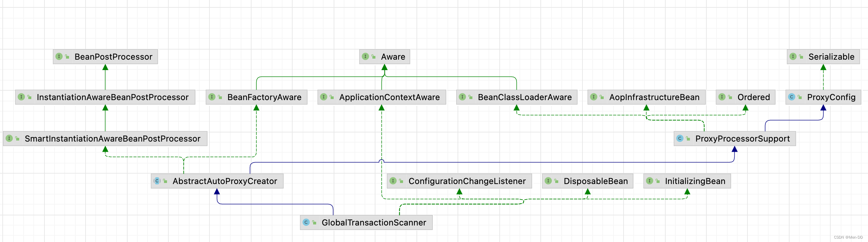Click the abstract class icon of AbstractAutoProxyCreator
Viewport: 868px width, 242px height.
point(157,181)
